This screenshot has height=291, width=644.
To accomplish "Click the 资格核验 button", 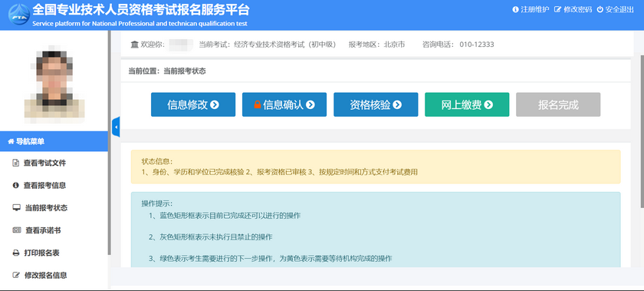I will coord(376,104).
